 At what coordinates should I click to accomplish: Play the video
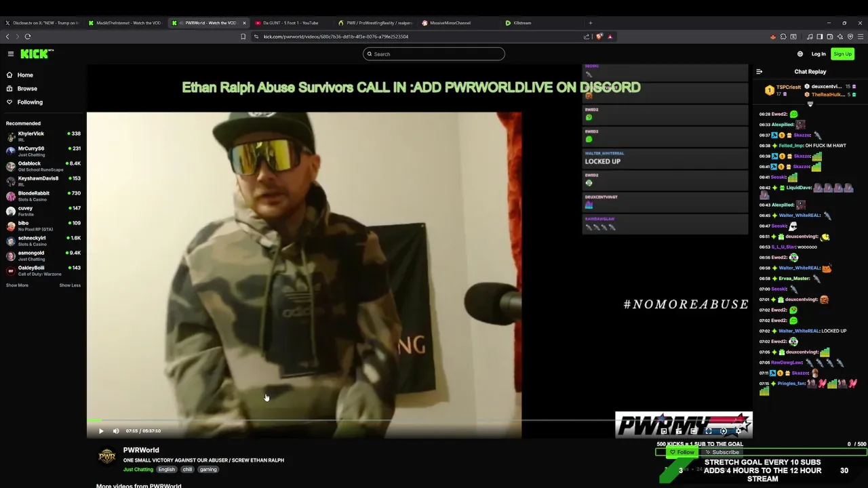pyautogui.click(x=101, y=431)
